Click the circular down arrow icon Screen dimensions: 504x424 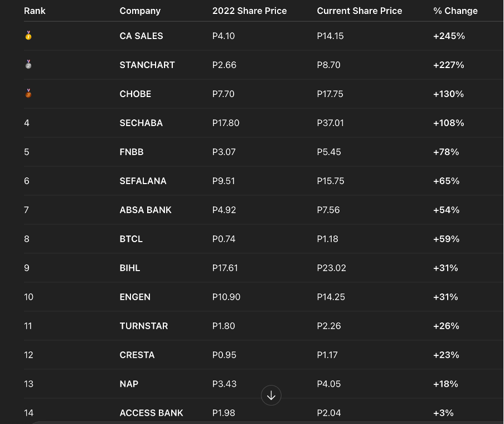[271, 395]
